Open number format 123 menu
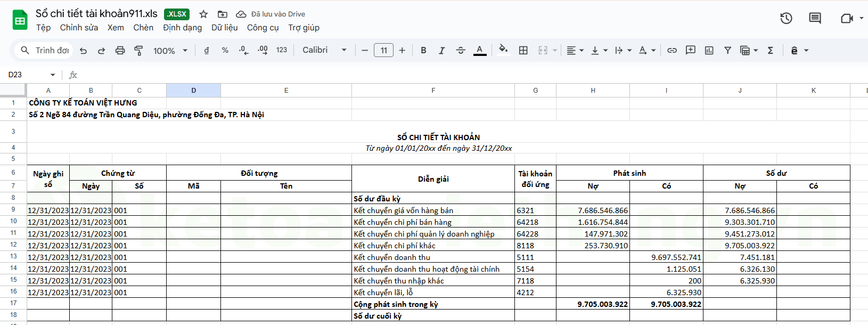 (282, 50)
